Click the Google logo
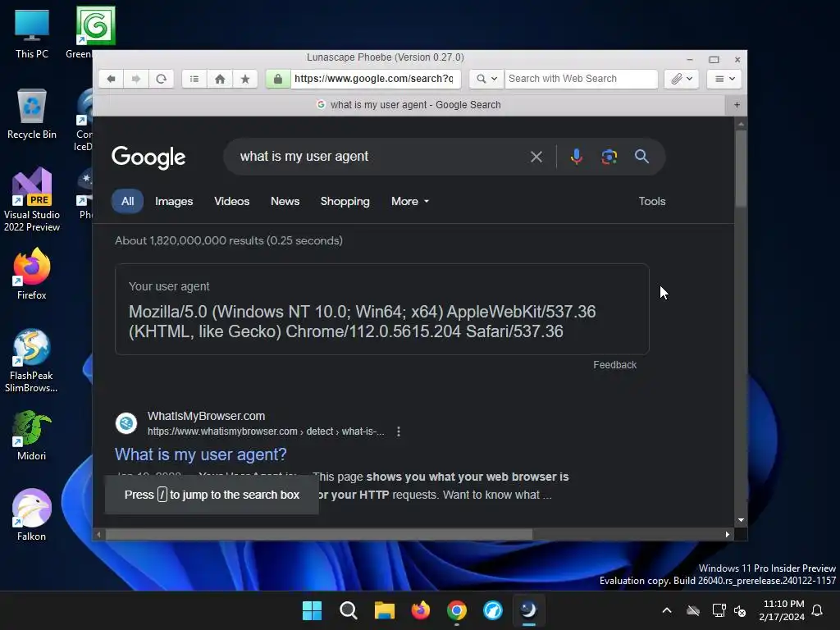This screenshot has height=630, width=840. [x=148, y=157]
